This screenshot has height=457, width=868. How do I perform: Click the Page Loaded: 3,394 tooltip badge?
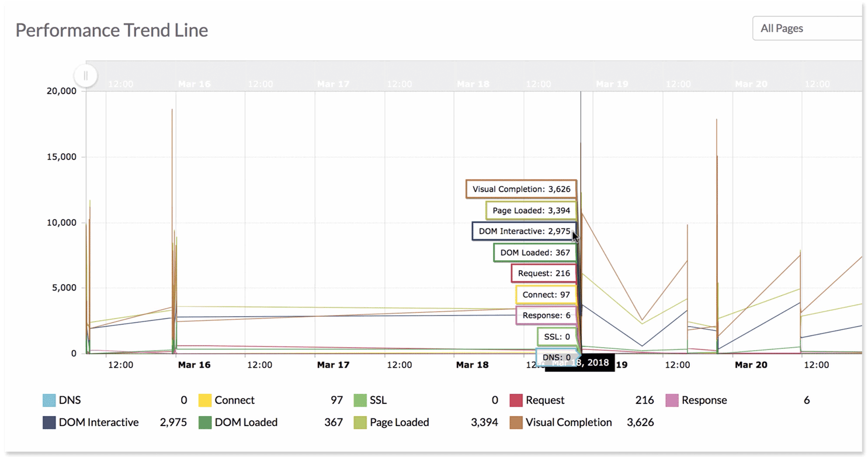click(x=530, y=210)
